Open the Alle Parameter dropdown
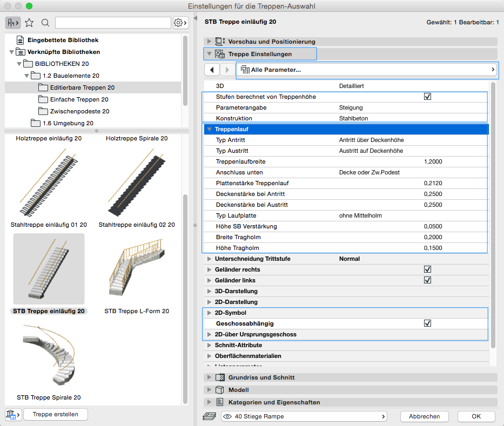This screenshot has width=504, height=426. 367,70
